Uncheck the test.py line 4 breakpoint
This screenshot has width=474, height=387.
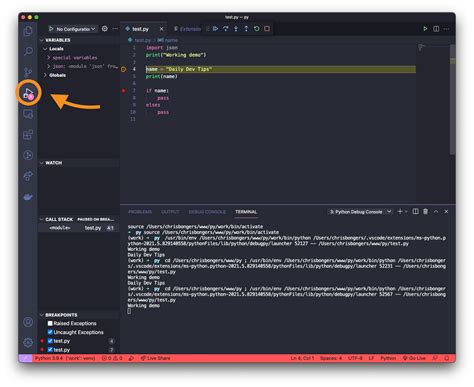50,341
